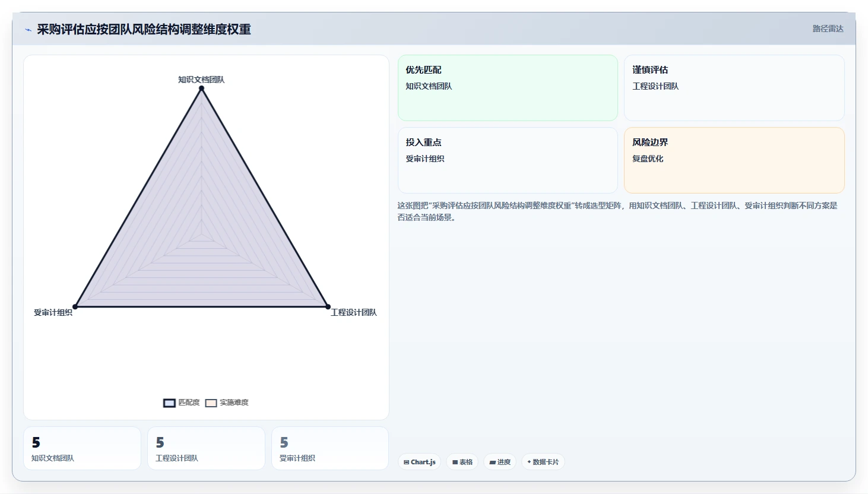Click the 表格 chip icon
This screenshot has height=494, width=868.
(455, 462)
